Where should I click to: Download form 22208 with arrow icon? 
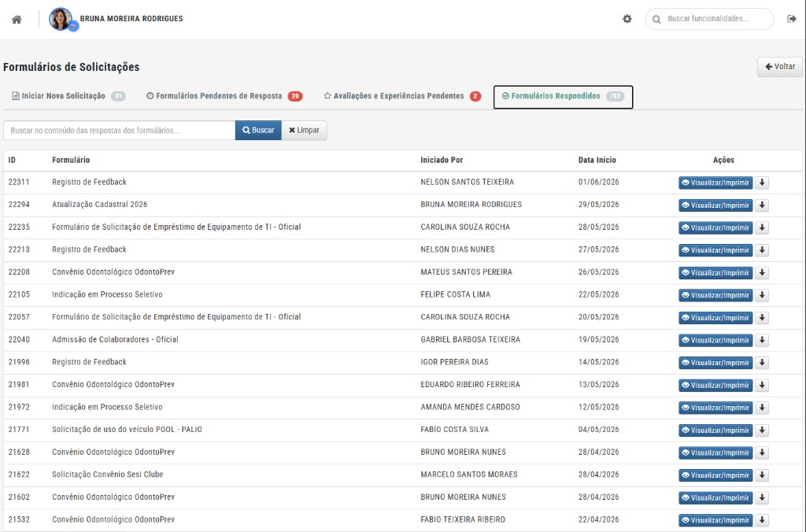pos(762,273)
